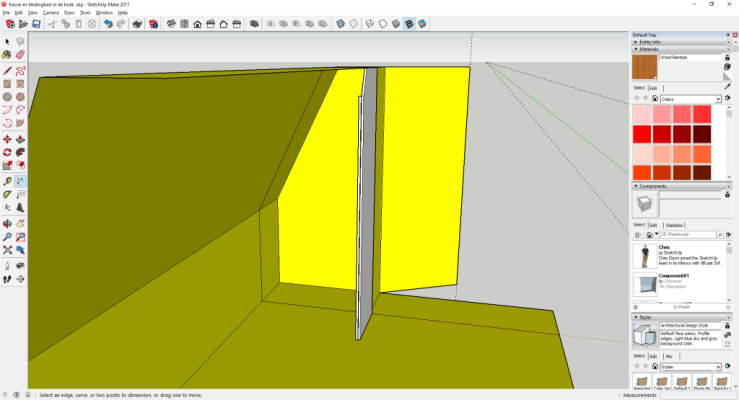739x400 pixels.
Task: Switch to the Iso house view
Action: (x=171, y=24)
